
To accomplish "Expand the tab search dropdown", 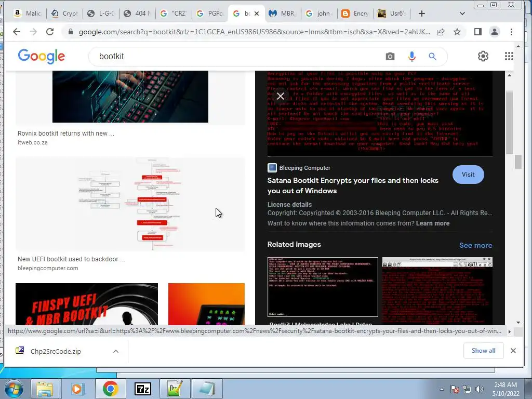I will tap(462, 14).
